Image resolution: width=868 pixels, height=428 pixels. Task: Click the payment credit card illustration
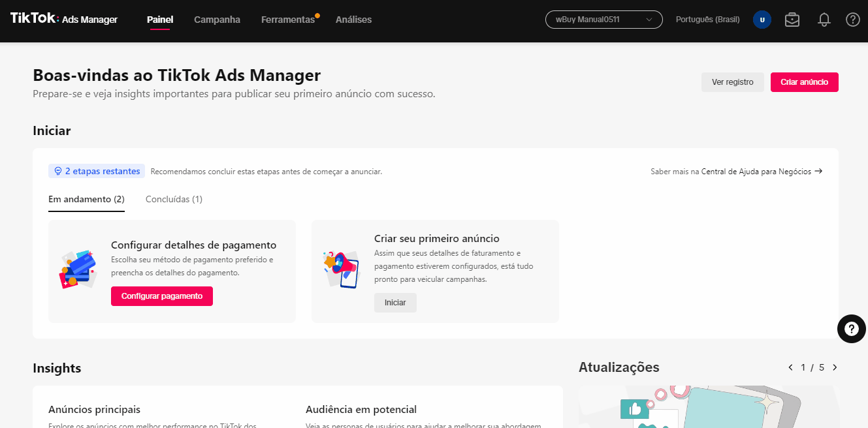[78, 269]
